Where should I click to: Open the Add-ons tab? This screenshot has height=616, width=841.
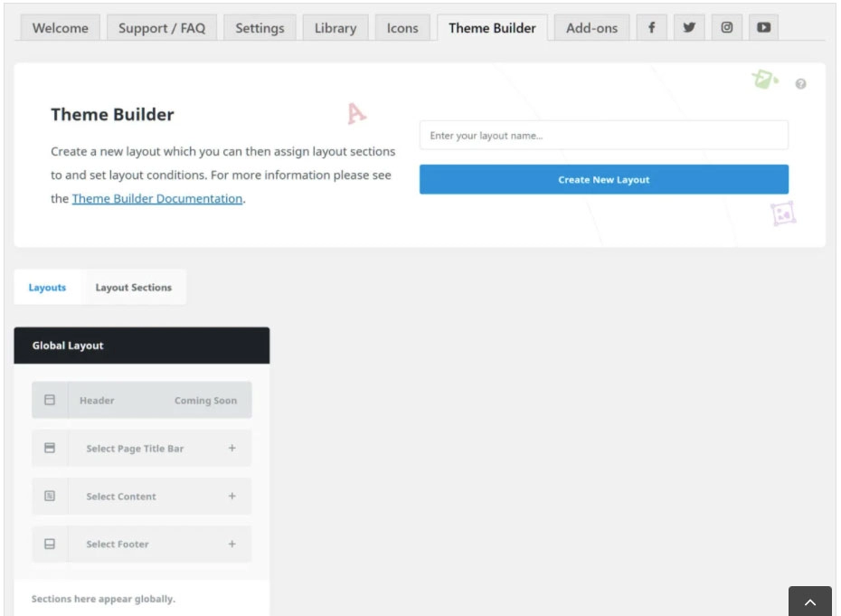tap(591, 28)
